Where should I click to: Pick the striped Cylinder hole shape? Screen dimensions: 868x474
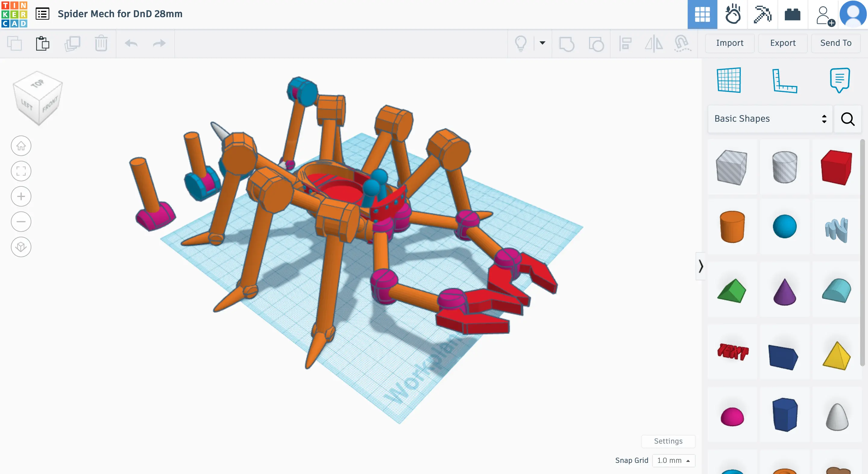(785, 167)
